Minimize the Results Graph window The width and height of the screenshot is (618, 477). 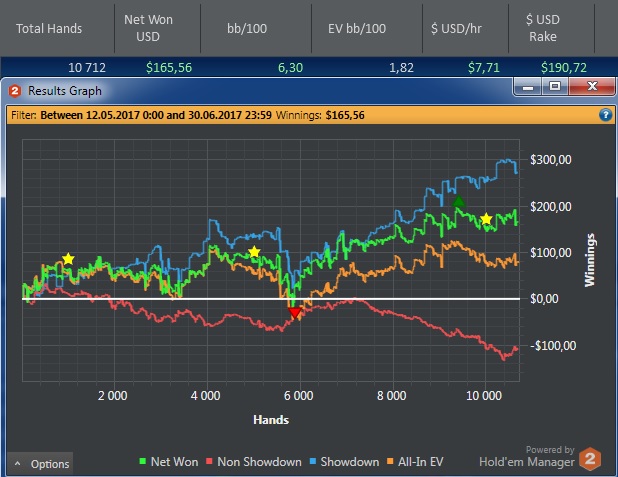click(x=528, y=86)
